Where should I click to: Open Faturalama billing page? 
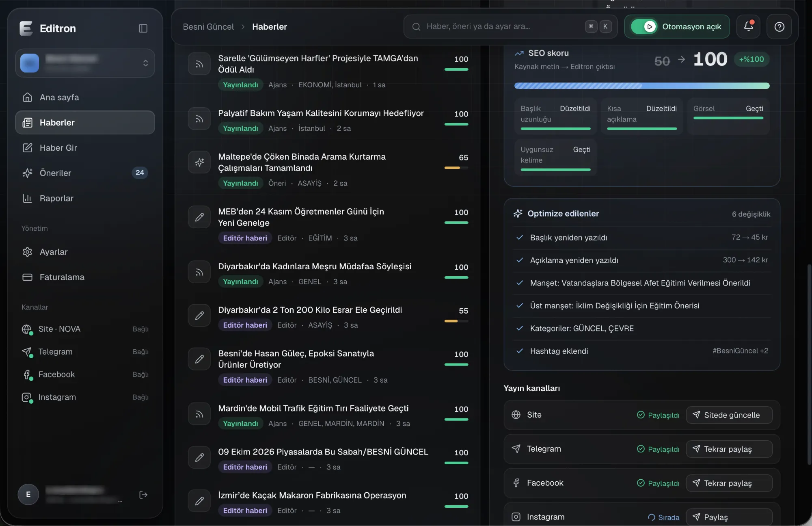click(x=85, y=277)
